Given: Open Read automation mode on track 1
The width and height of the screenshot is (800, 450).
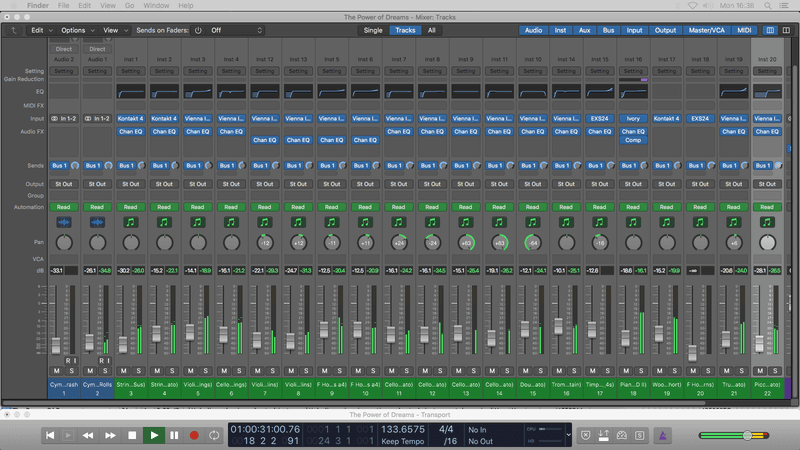Looking at the screenshot, I should tap(64, 207).
